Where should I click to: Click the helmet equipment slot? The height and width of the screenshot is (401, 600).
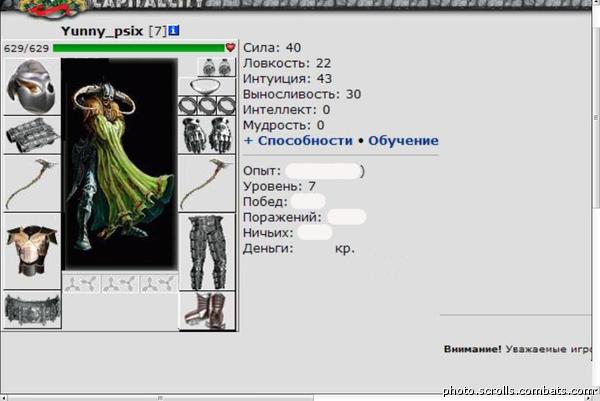click(x=32, y=87)
